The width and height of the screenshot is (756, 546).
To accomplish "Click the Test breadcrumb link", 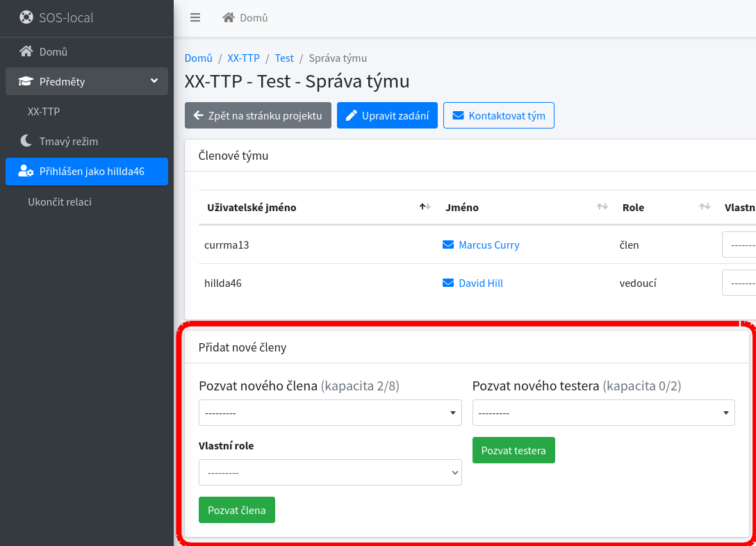I will tap(284, 58).
